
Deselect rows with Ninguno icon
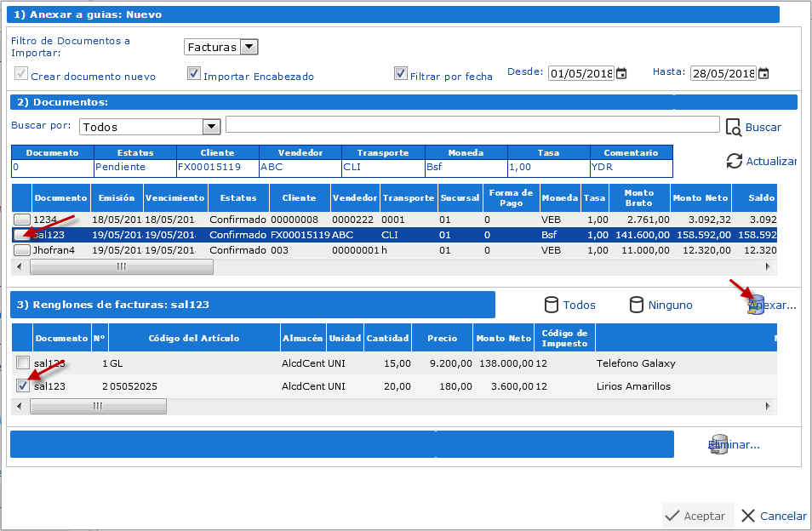[636, 305]
